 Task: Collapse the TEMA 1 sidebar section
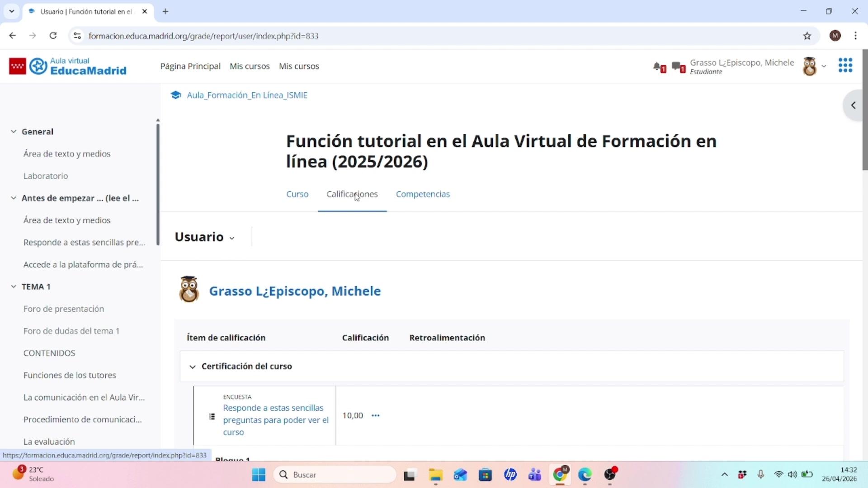(x=14, y=286)
